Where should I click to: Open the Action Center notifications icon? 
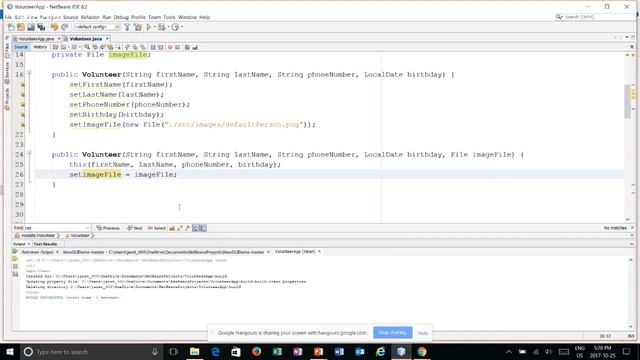627,351
